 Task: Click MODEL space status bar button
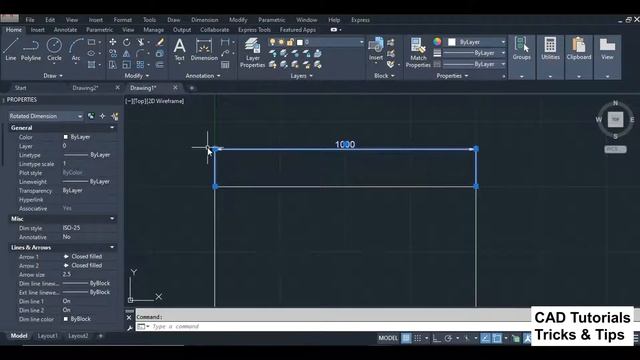[x=388, y=338]
